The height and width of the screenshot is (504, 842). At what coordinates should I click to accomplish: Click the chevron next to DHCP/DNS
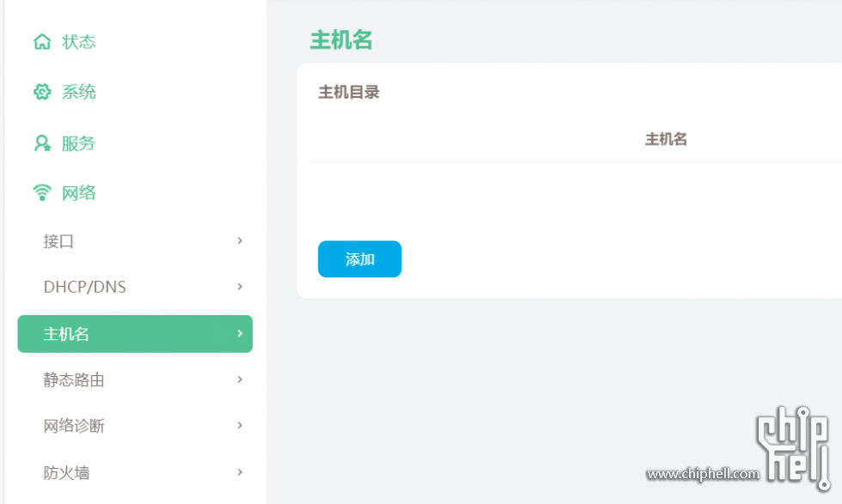[240, 287]
